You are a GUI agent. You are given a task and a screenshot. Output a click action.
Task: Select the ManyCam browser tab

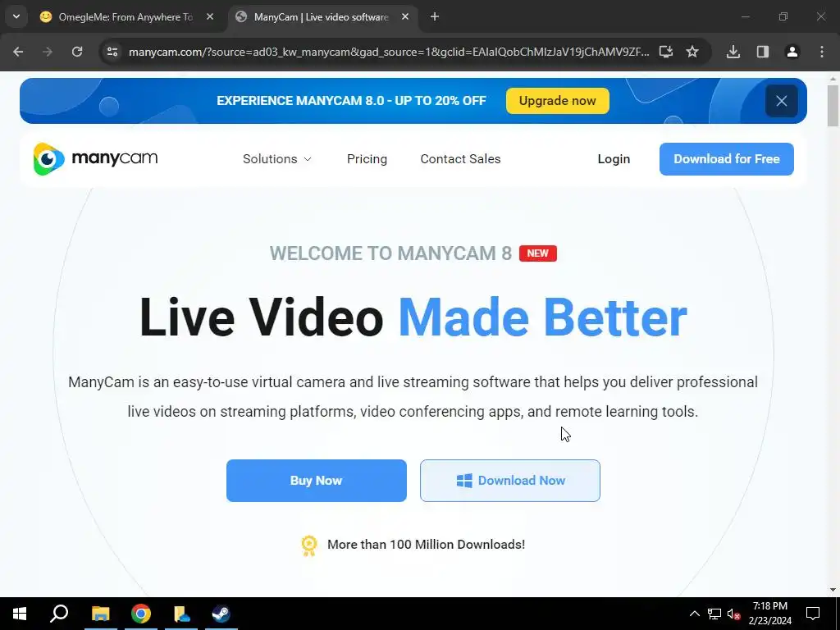pyautogui.click(x=323, y=17)
